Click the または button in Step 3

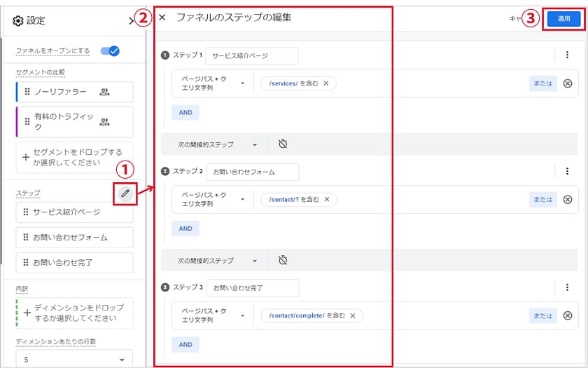(x=542, y=315)
